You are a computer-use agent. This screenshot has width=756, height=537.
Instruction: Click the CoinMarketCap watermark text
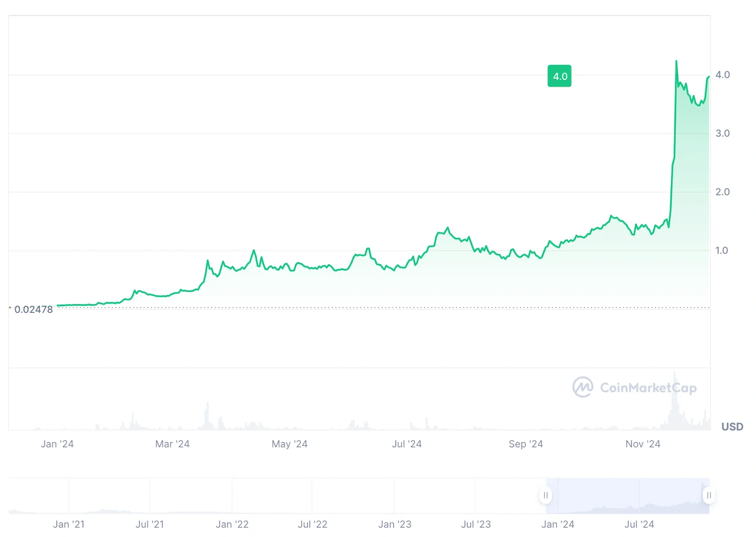(x=648, y=388)
